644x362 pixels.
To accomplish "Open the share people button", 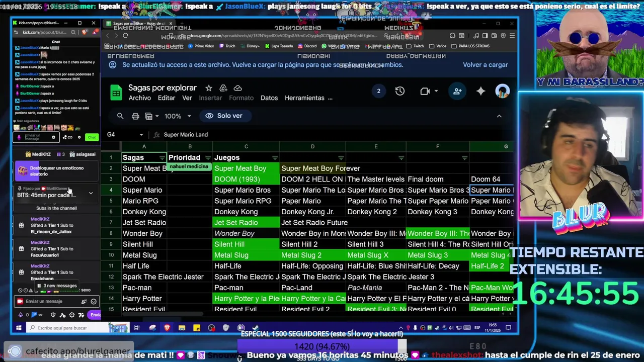I will (x=457, y=91).
